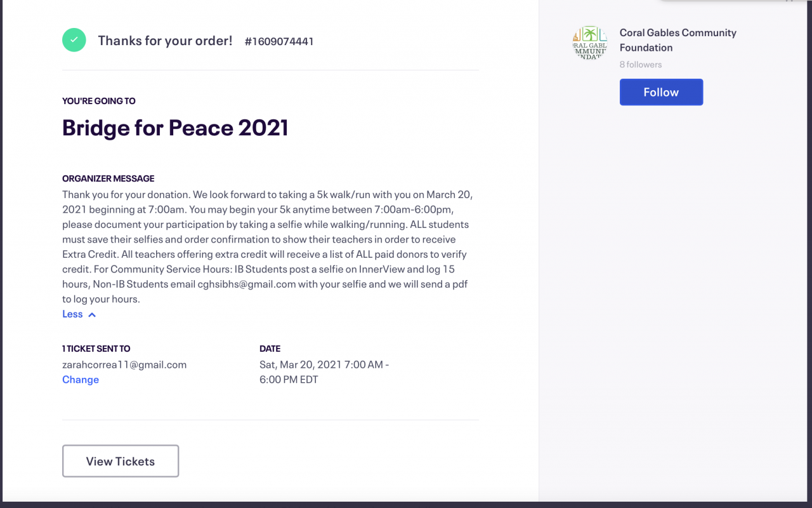Click the 1 TICKET SENT TO label
812x508 pixels.
(x=96, y=349)
